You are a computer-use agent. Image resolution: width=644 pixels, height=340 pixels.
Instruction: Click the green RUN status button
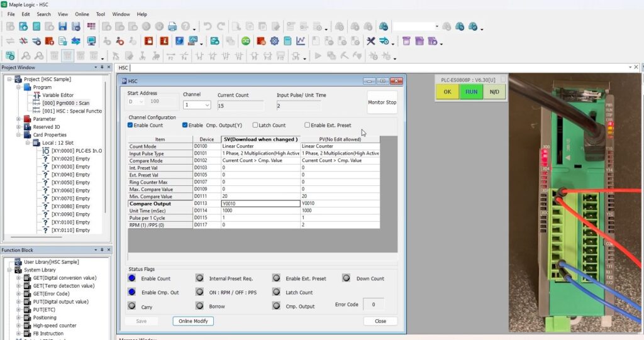(x=471, y=92)
